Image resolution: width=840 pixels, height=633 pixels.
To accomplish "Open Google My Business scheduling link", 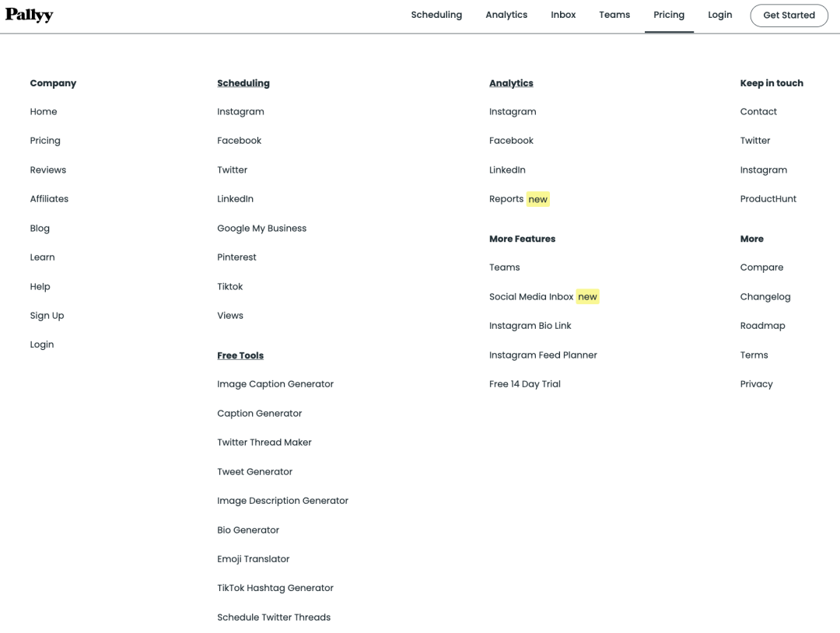I will click(261, 229).
